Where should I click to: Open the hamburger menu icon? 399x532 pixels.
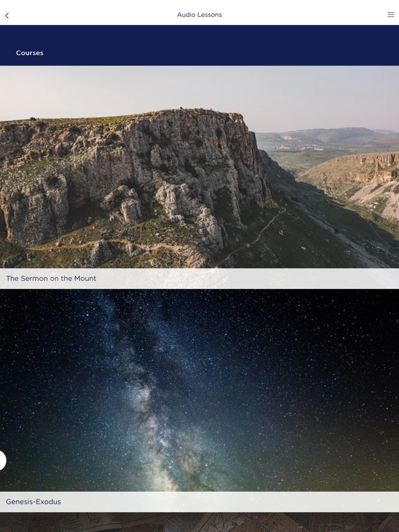click(x=390, y=15)
